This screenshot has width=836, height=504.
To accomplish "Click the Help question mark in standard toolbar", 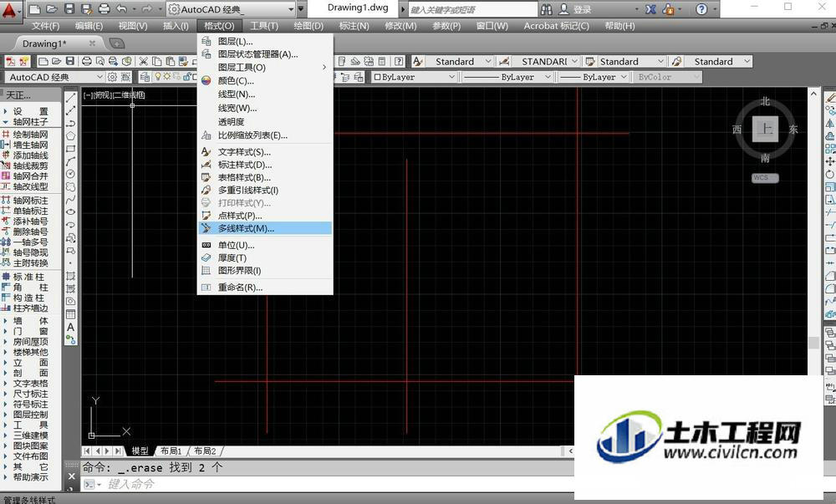I will click(x=399, y=61).
